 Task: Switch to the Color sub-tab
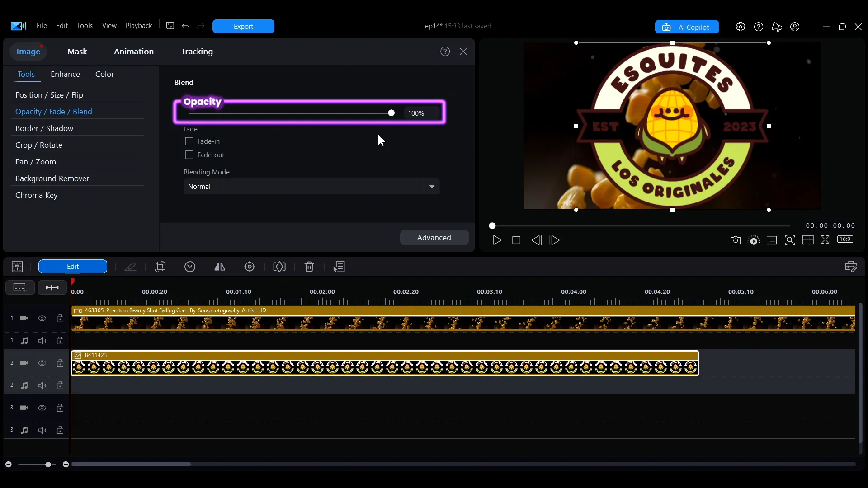pyautogui.click(x=104, y=74)
